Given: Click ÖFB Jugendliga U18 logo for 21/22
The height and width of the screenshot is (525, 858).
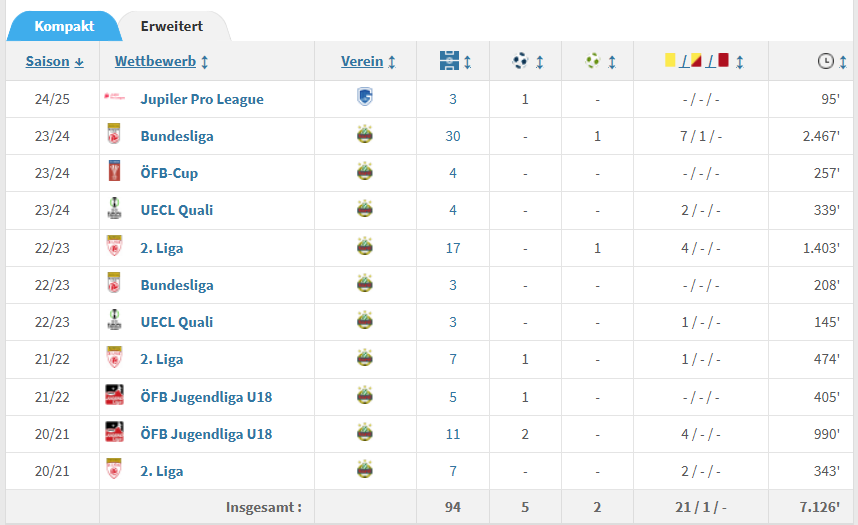Looking at the screenshot, I should coord(114,395).
